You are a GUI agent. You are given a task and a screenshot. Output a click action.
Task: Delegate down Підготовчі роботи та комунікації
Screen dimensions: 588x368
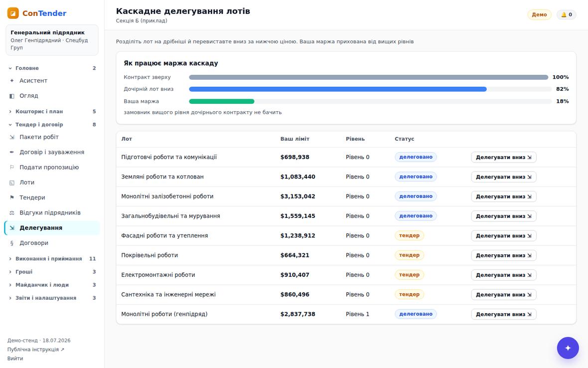(x=504, y=157)
